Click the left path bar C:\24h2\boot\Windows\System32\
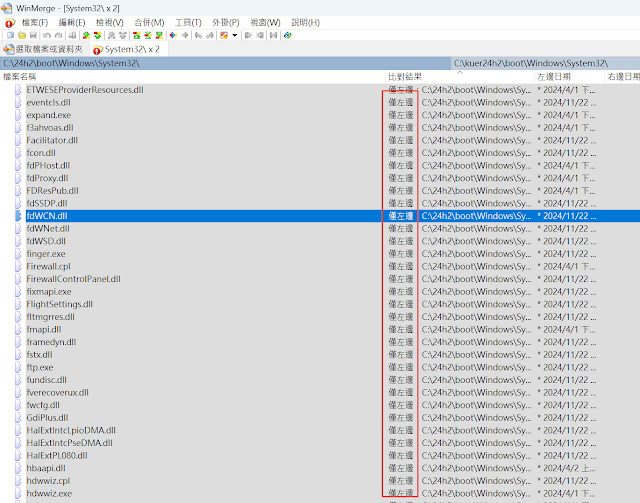Screen dimensions: 640x503 pyautogui.click(x=224, y=63)
